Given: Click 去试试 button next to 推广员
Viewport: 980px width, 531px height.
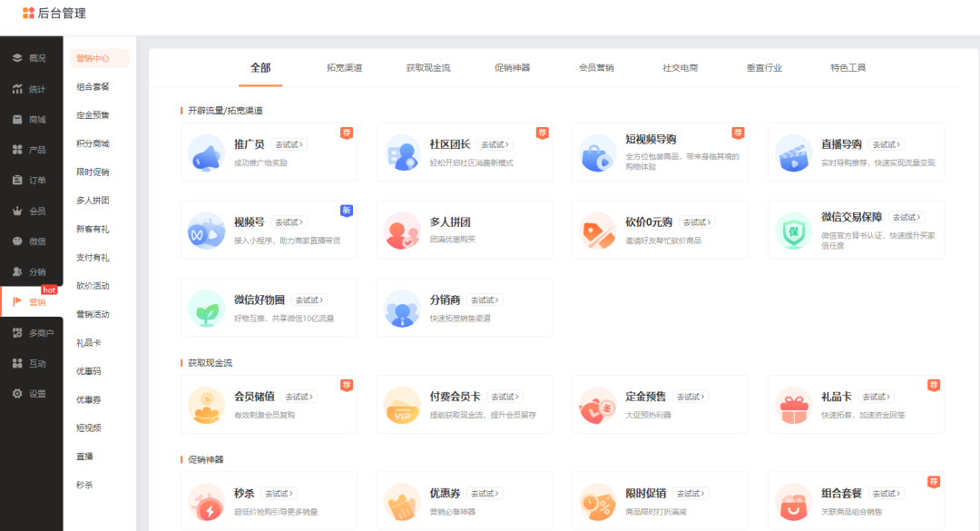Looking at the screenshot, I should point(289,144).
